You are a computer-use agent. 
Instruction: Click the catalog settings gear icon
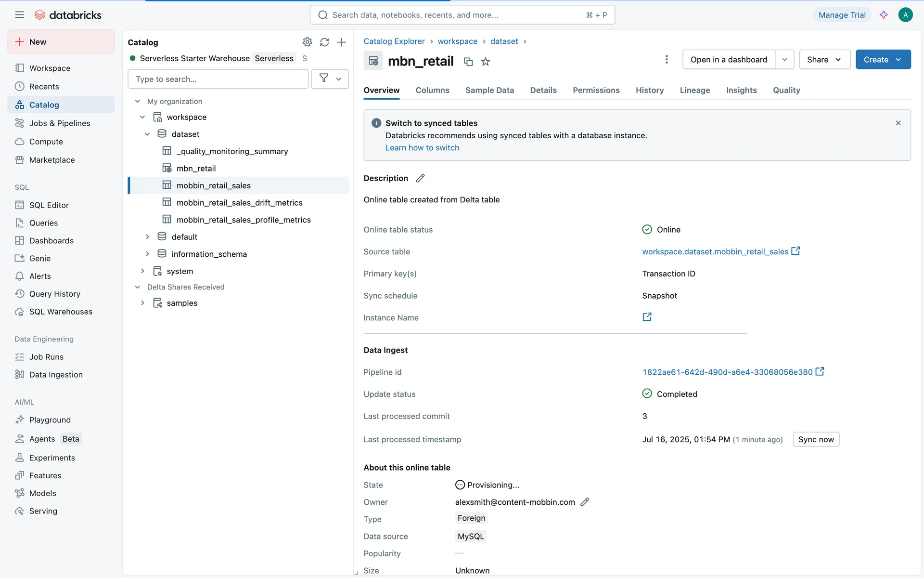click(307, 42)
